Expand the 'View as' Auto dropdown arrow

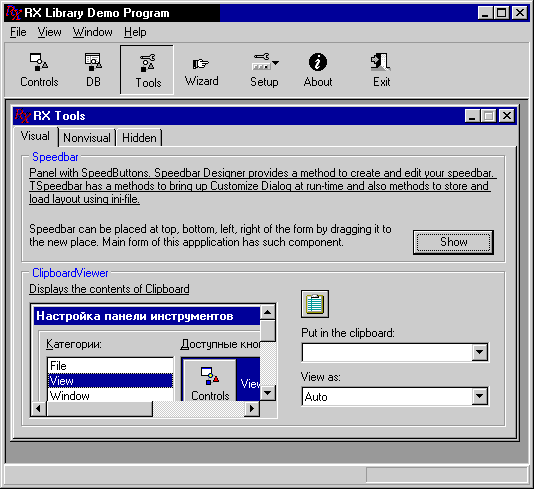(x=480, y=396)
